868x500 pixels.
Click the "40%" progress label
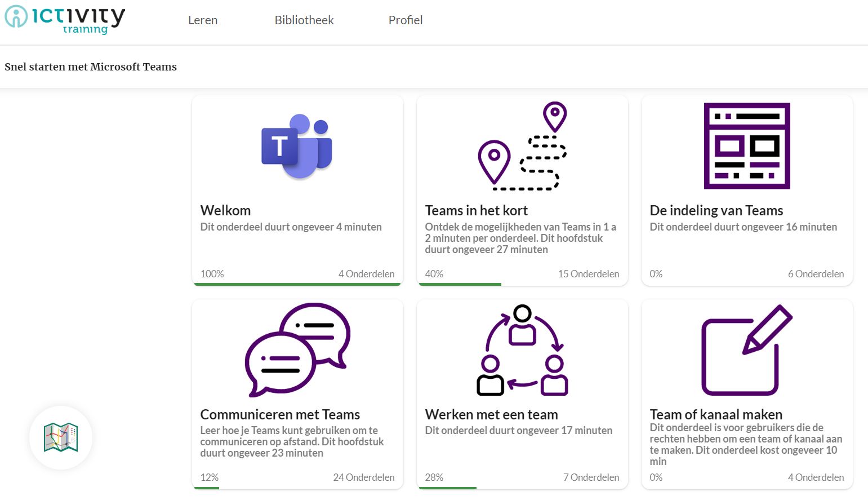point(434,273)
